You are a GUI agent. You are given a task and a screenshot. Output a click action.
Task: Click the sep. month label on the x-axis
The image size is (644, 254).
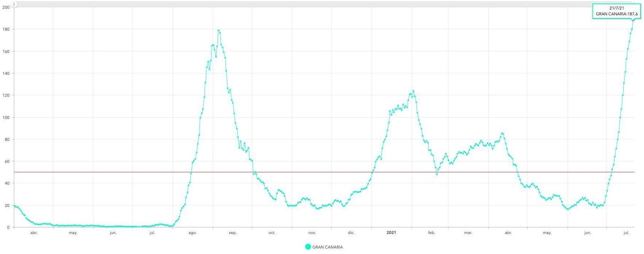click(232, 232)
